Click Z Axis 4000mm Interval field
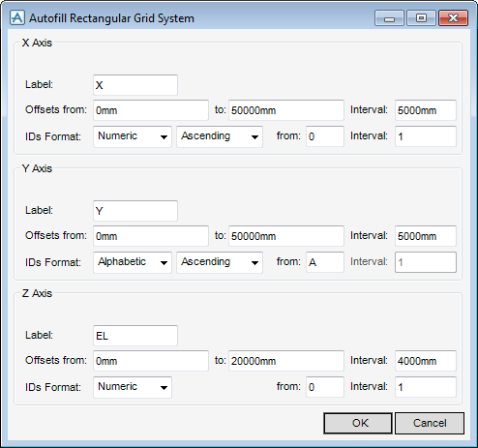The height and width of the screenshot is (448, 478). click(426, 361)
